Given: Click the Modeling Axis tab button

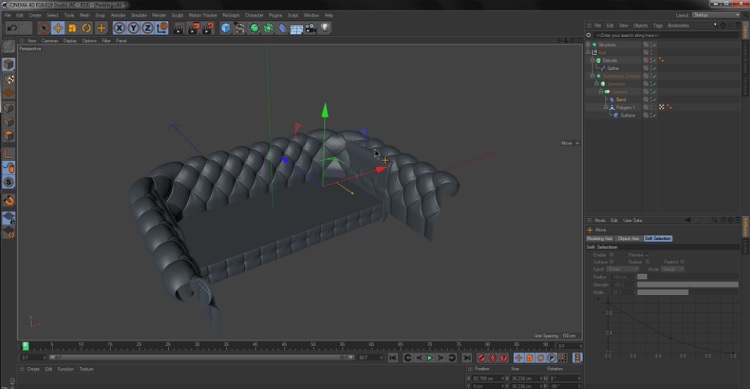Looking at the screenshot, I should coord(600,238).
